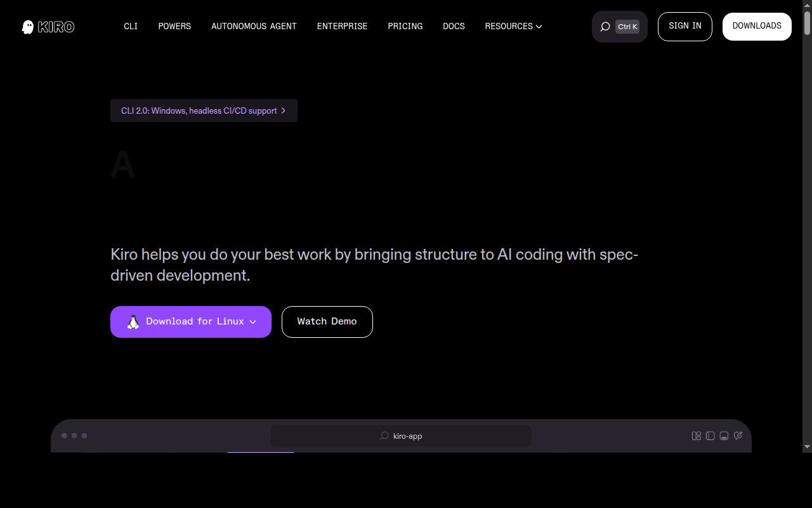Expand the Resources dropdown menu
Screen dimensions: 812x508
coord(513,26)
